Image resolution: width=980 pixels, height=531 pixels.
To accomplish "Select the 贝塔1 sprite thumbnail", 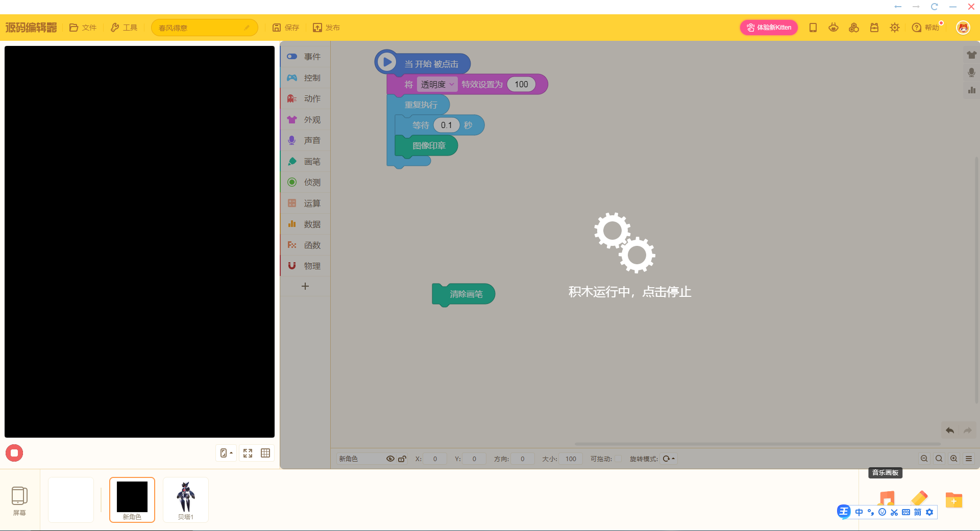I will coord(186,500).
